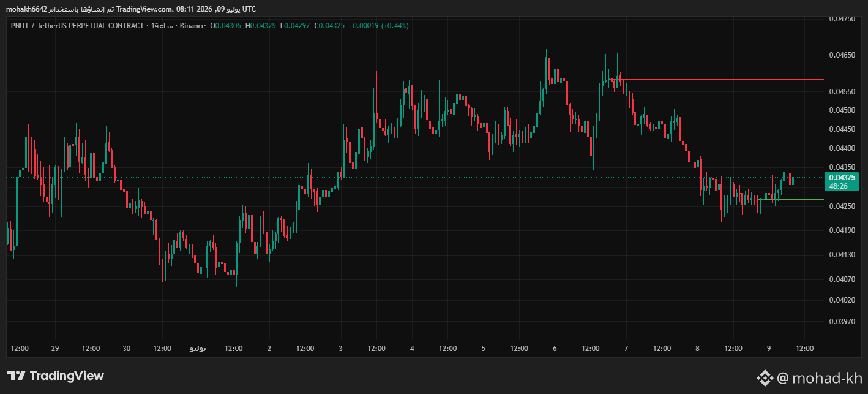Screen dimensions: 868x394
Task: Click the 0.04350 price axis label
Action: (842, 167)
